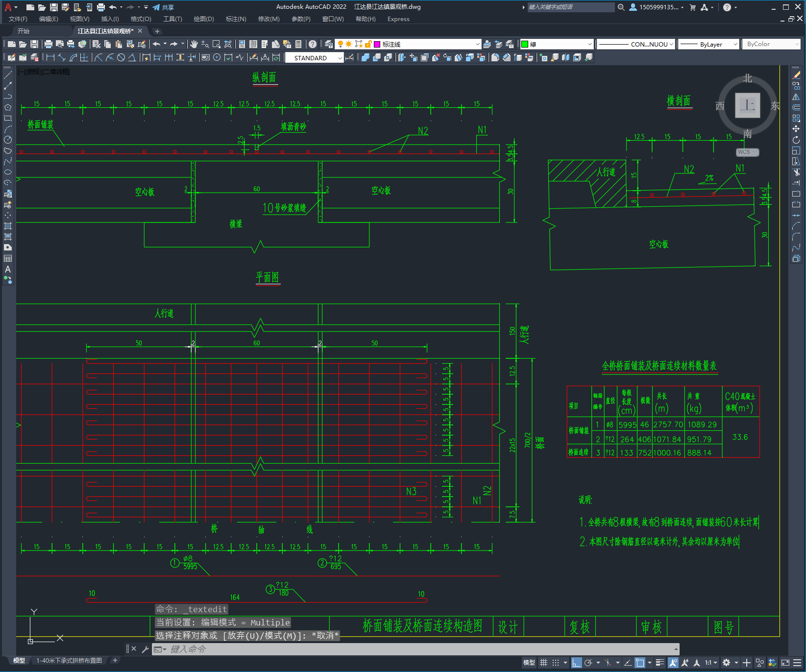Click the 共享 share button
806x672 pixels.
tap(163, 7)
